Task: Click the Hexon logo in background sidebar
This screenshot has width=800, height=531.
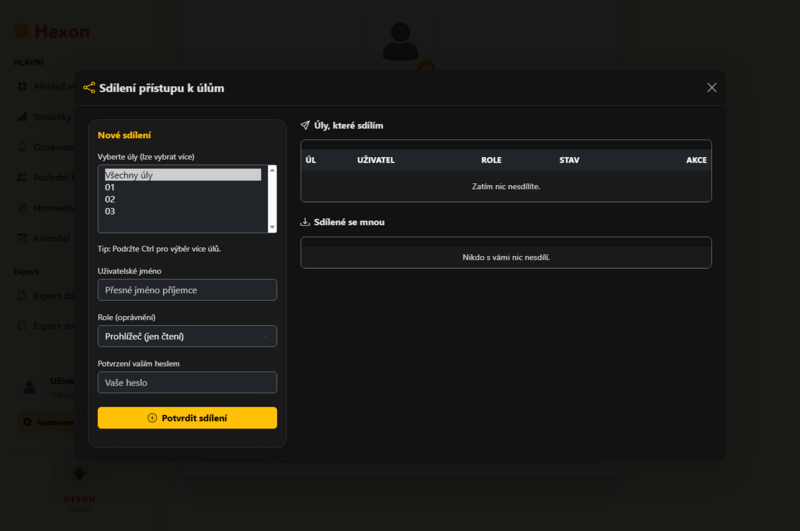Action: [x=52, y=32]
